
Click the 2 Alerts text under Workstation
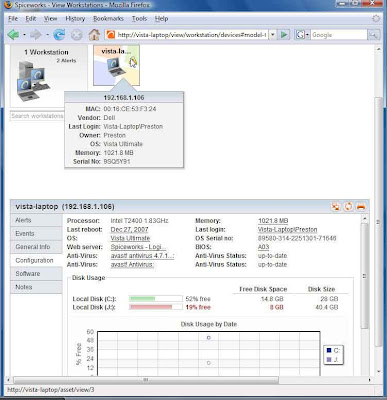point(66,61)
